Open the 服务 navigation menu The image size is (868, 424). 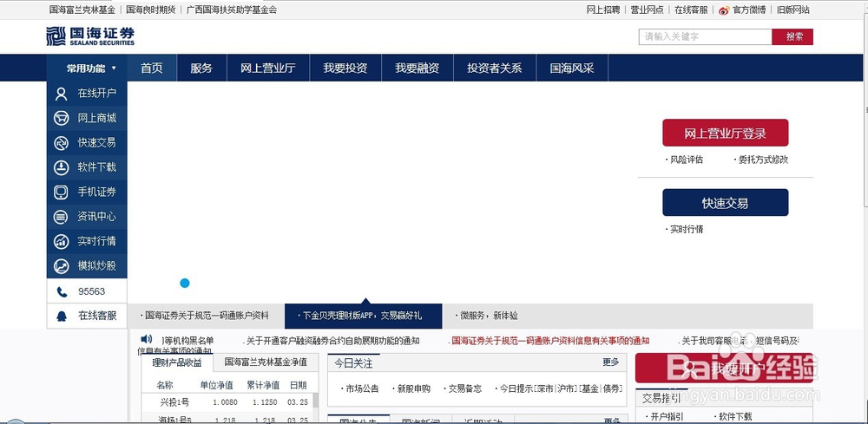[201, 68]
